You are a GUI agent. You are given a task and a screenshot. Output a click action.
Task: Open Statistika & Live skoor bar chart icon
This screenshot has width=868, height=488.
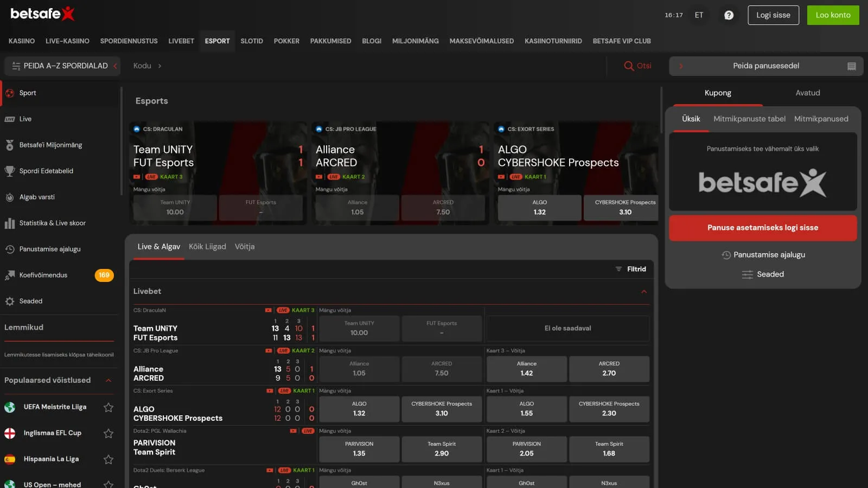10,223
